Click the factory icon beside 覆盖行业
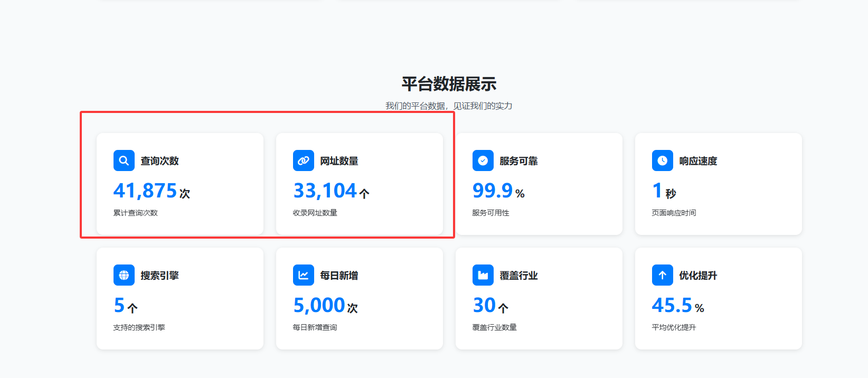Viewport: 868px width, 378px height. tap(483, 275)
